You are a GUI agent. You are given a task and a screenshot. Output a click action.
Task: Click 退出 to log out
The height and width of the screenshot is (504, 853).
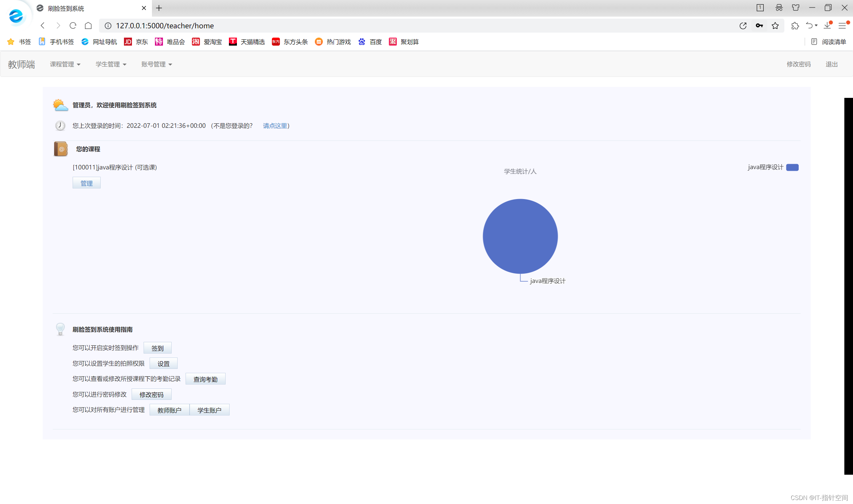pyautogui.click(x=831, y=64)
